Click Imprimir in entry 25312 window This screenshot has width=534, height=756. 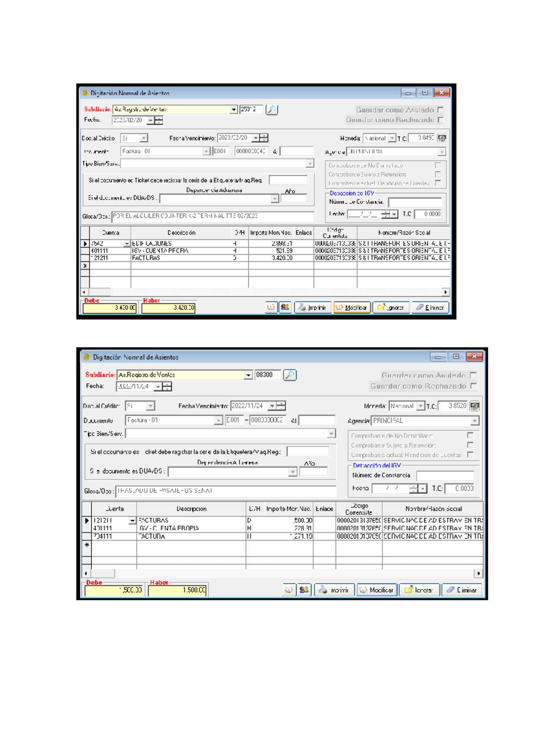click(x=312, y=307)
